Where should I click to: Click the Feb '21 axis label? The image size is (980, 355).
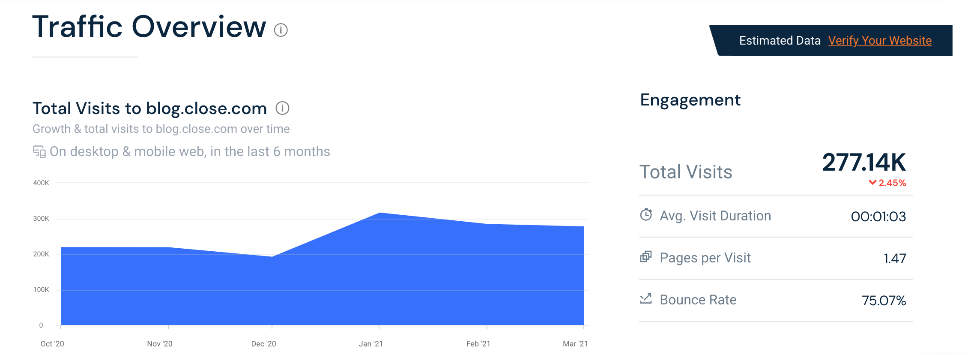[x=478, y=344]
